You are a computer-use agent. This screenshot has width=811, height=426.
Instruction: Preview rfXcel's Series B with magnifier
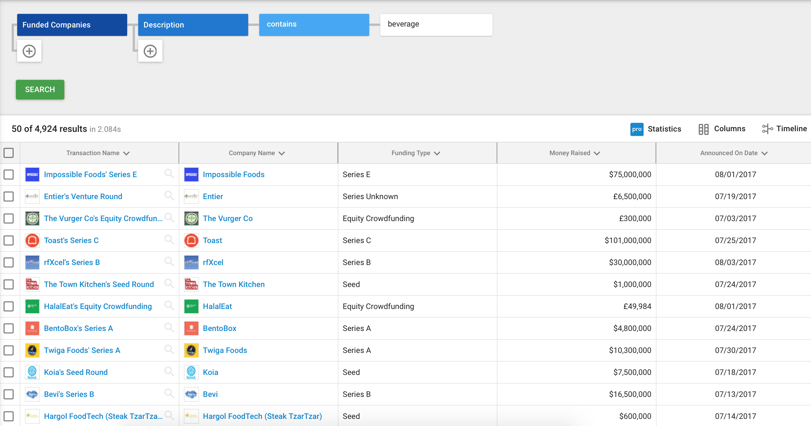tap(169, 262)
